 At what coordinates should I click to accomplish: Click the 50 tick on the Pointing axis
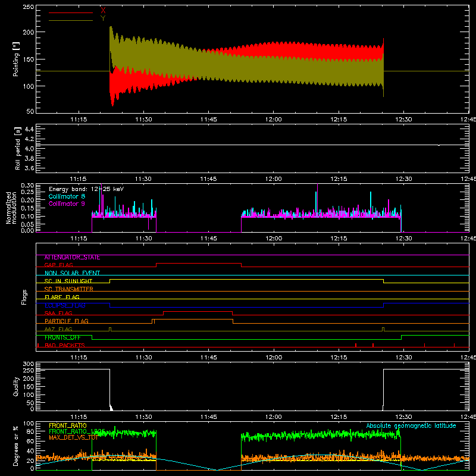30,111
